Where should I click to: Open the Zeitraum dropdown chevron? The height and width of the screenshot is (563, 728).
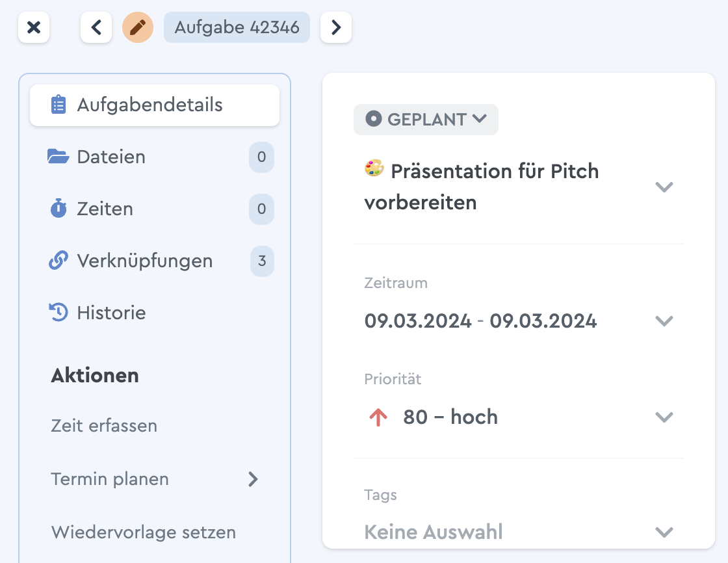[x=664, y=321]
